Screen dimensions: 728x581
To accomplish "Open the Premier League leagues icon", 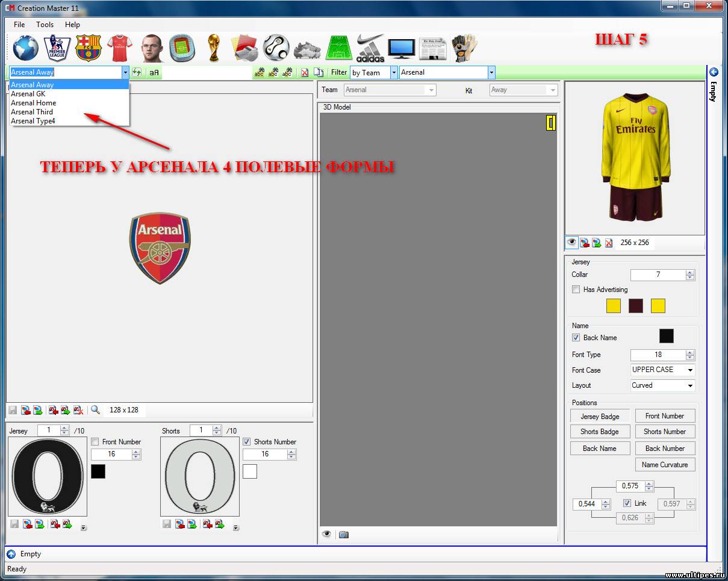I will pos(57,48).
